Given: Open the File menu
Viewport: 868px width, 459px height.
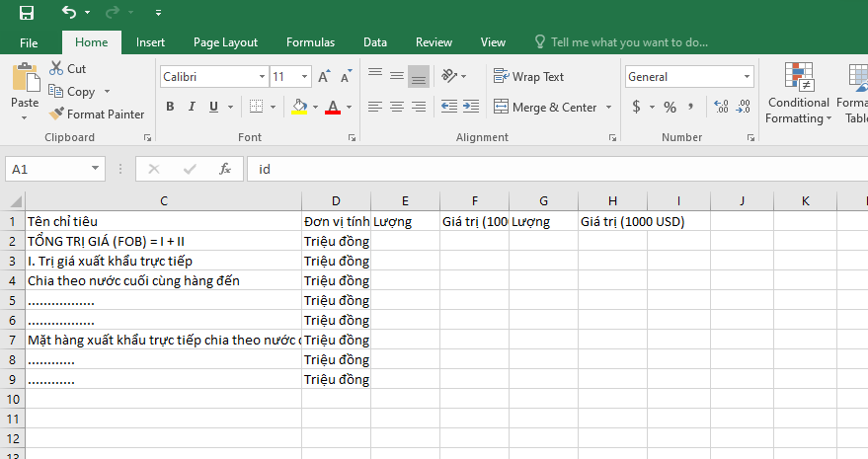Looking at the screenshot, I should pos(29,42).
